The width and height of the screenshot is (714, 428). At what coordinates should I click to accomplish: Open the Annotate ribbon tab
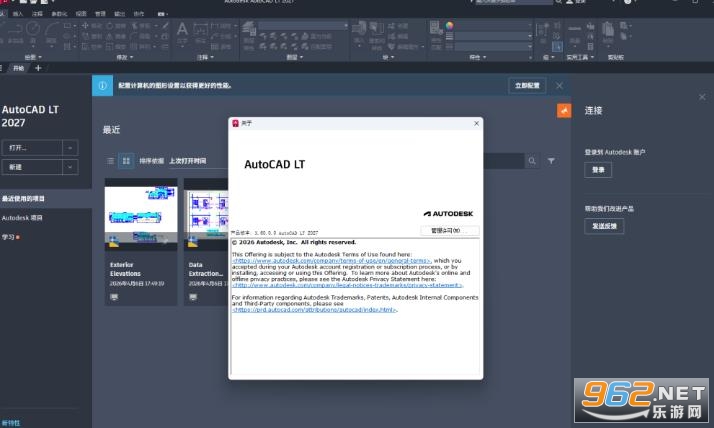coord(37,14)
